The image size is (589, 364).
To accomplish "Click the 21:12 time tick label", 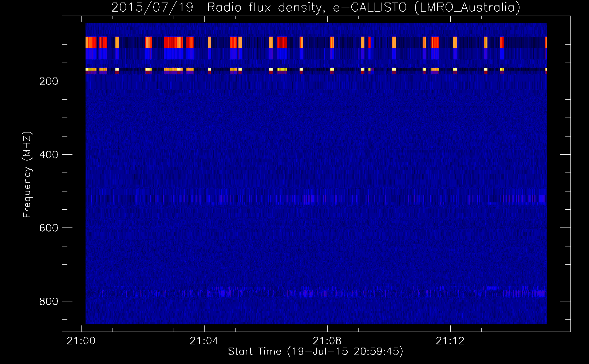I will [450, 341].
